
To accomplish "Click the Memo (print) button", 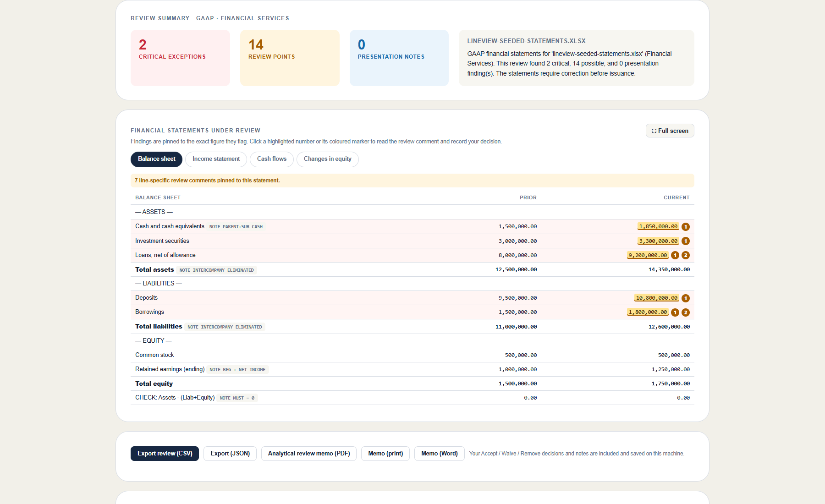I will pos(385,454).
